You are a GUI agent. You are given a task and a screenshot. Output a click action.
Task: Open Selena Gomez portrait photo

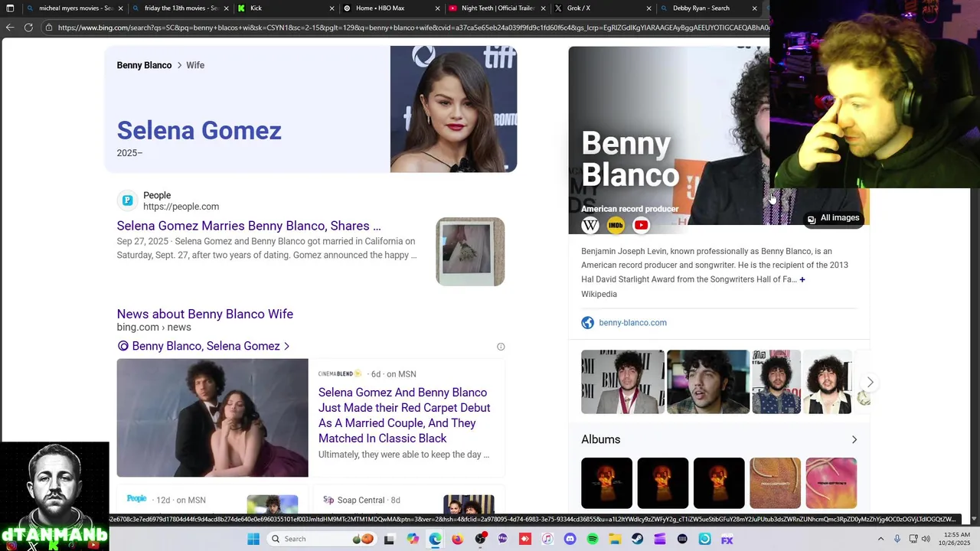pyautogui.click(x=453, y=109)
